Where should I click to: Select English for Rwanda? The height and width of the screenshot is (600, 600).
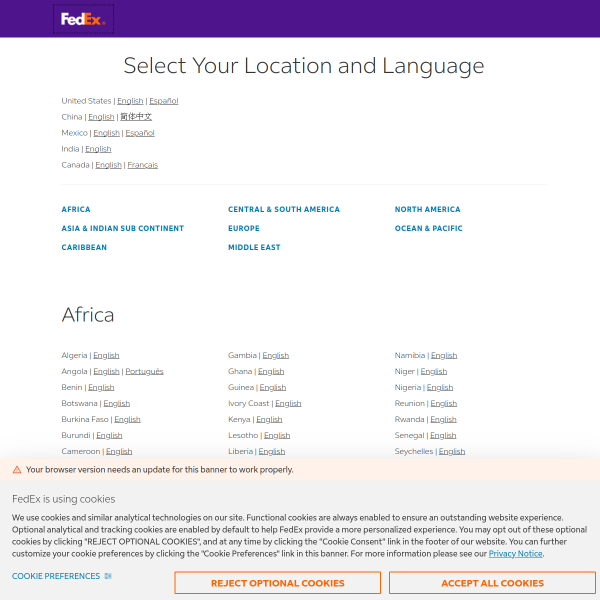(x=443, y=420)
